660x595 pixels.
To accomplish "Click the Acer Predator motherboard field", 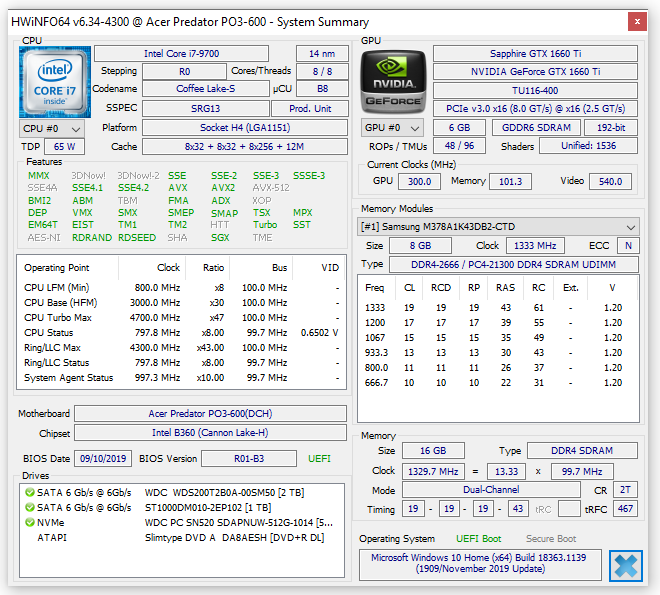I will click(x=210, y=414).
